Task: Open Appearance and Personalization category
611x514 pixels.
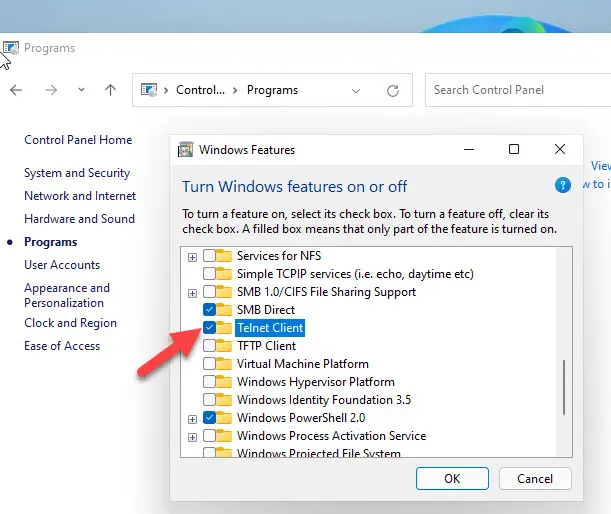Action: [x=67, y=295]
